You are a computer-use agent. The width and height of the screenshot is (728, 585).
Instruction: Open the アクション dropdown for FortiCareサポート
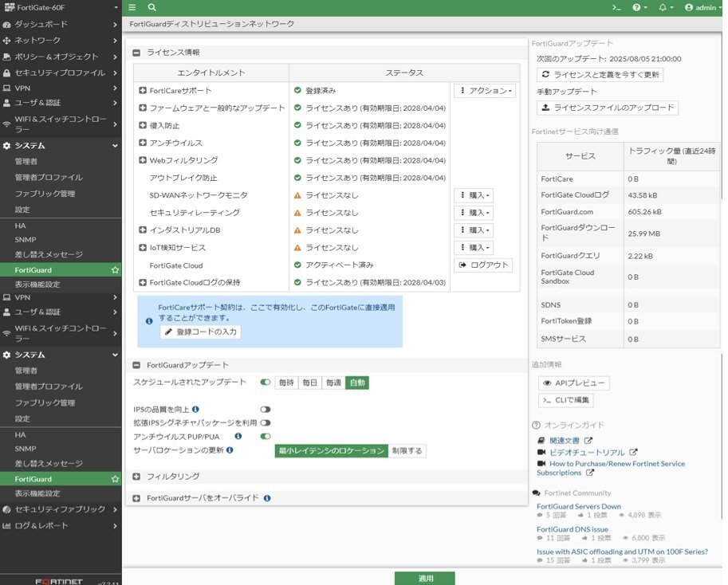click(485, 91)
